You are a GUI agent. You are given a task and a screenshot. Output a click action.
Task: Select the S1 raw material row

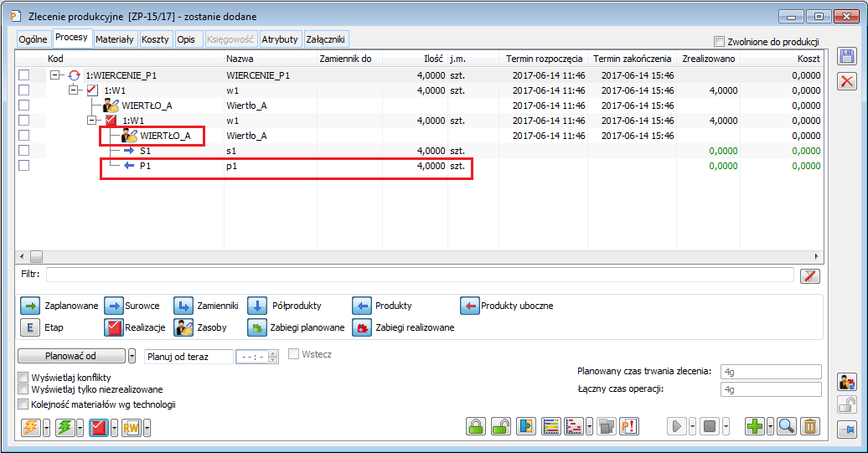coord(419,151)
